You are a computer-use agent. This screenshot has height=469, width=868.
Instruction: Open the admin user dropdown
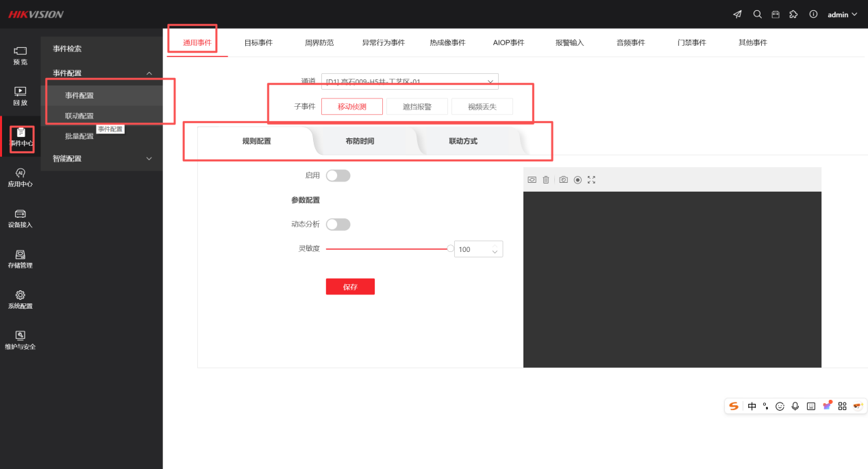pyautogui.click(x=842, y=14)
